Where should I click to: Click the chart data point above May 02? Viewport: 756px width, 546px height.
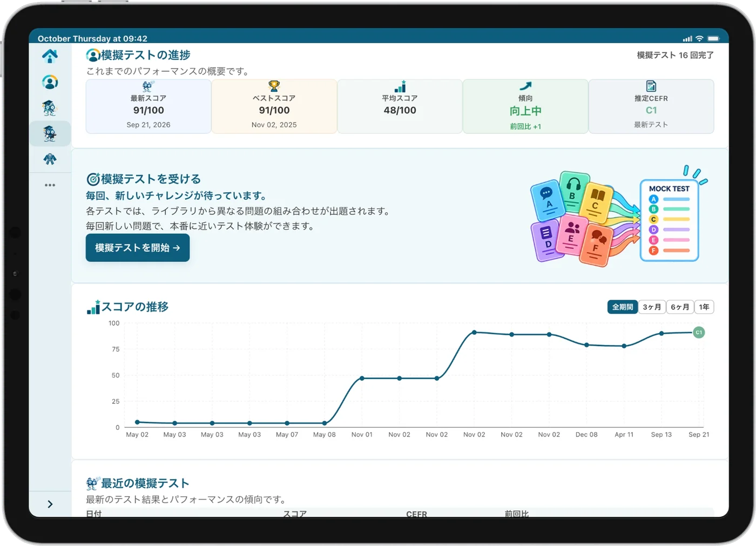pyautogui.click(x=137, y=422)
